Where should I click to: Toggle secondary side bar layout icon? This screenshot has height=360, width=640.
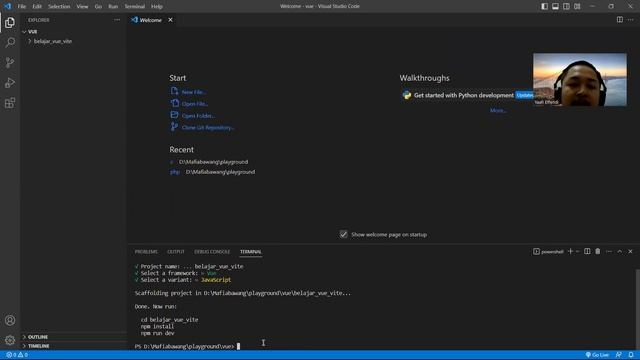pyautogui.click(x=566, y=6)
